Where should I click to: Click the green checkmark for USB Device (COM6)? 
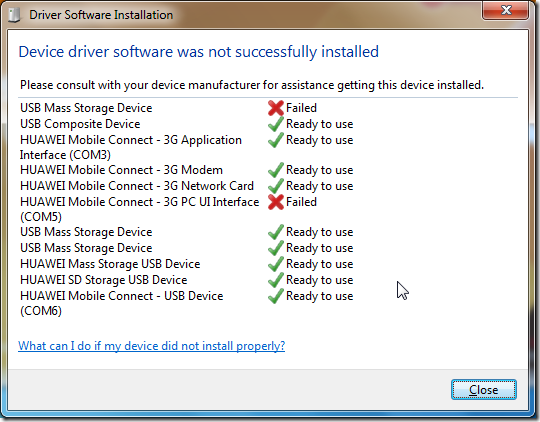(x=276, y=296)
